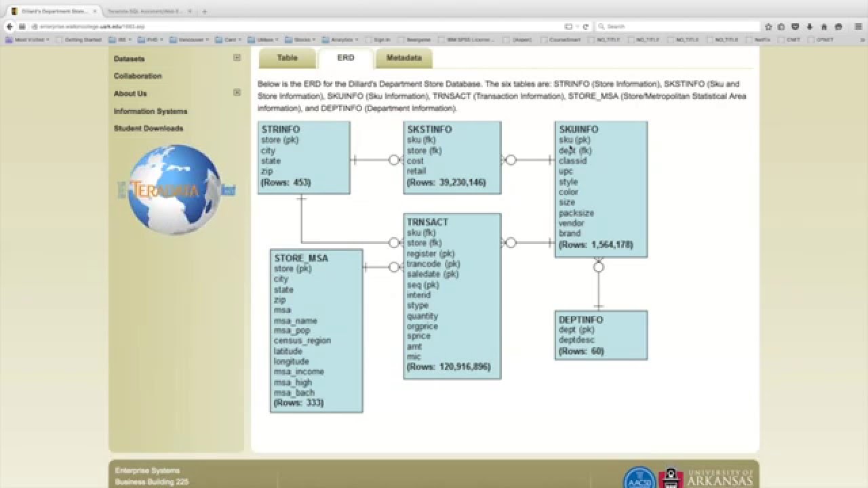The image size is (868, 488).
Task: Switch to the Teradata SQL Assistant browser tab
Action: pyautogui.click(x=149, y=12)
